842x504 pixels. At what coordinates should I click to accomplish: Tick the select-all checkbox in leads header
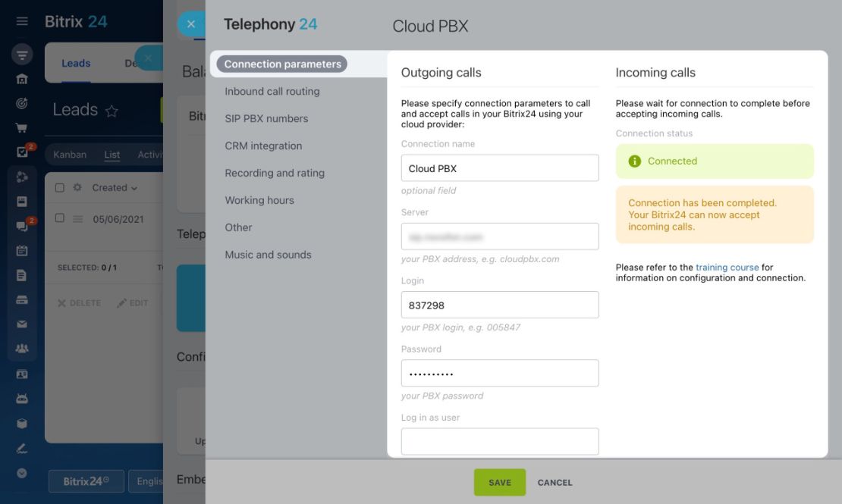point(60,187)
